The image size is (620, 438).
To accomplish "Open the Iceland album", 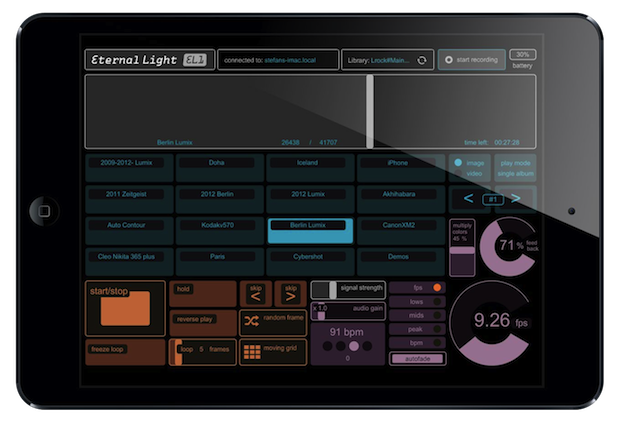I will [310, 168].
